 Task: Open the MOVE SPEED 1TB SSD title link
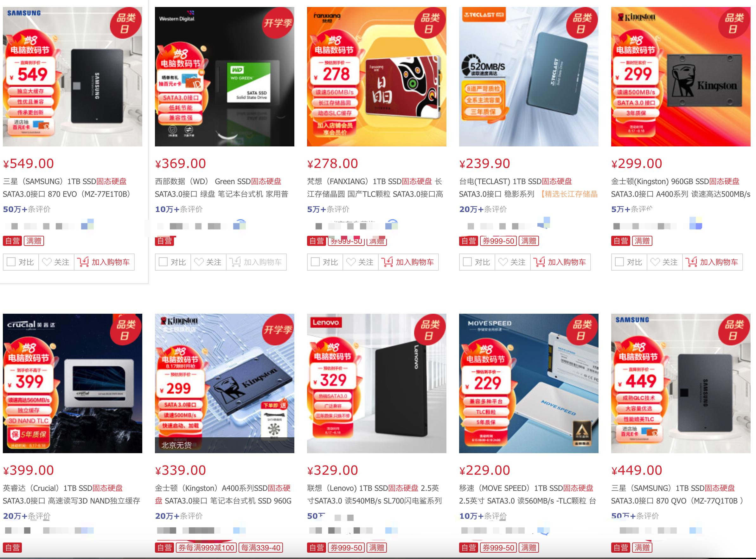(x=527, y=494)
